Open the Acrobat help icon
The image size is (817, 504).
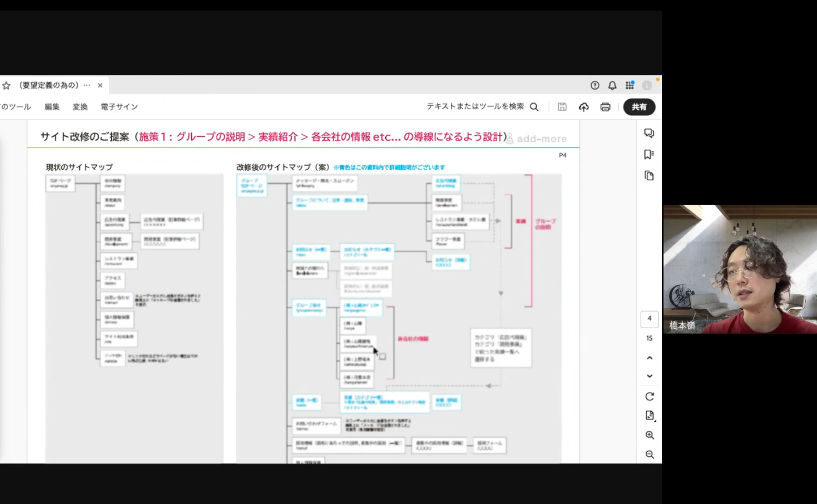(x=595, y=86)
